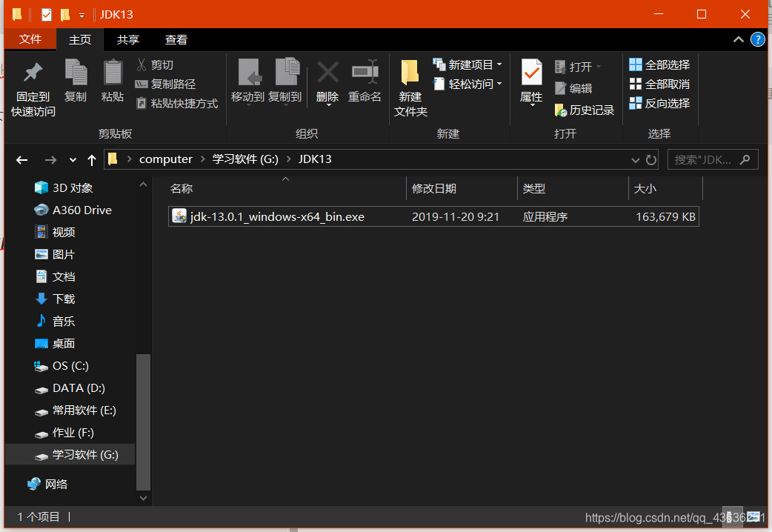772x532 pixels.
Task: Create a new folder (新建文件夹)
Action: [410, 87]
